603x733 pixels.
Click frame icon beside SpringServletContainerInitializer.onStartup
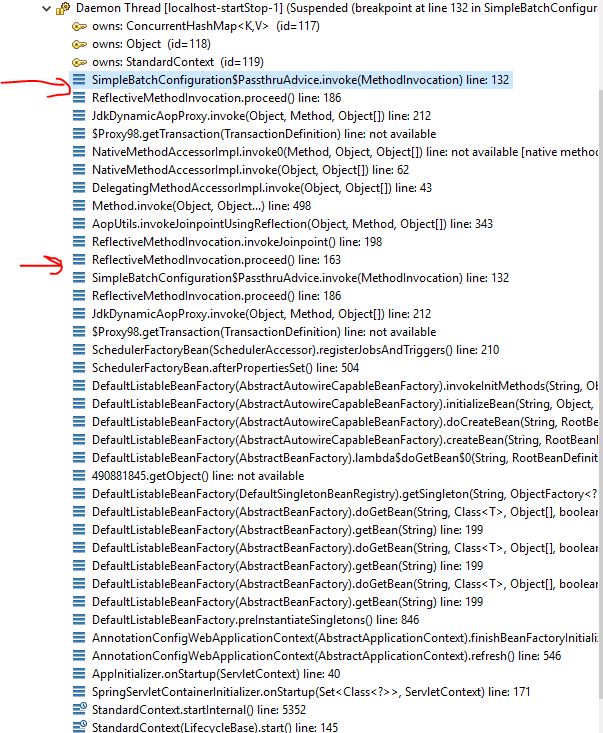79,691
